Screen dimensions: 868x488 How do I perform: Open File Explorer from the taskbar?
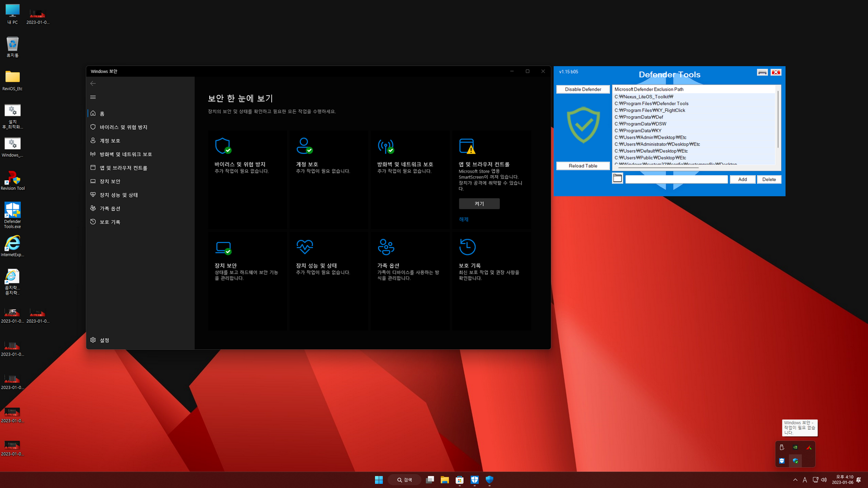tap(444, 480)
